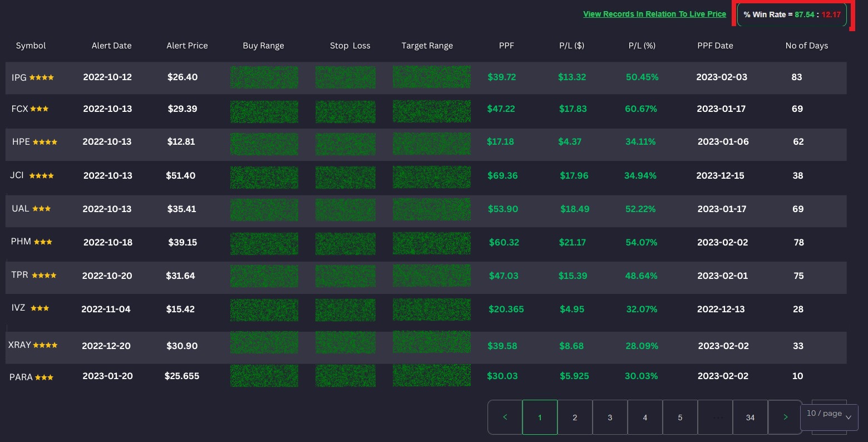Click the next page arrow in pagination
This screenshot has width=868, height=442.
(785, 418)
